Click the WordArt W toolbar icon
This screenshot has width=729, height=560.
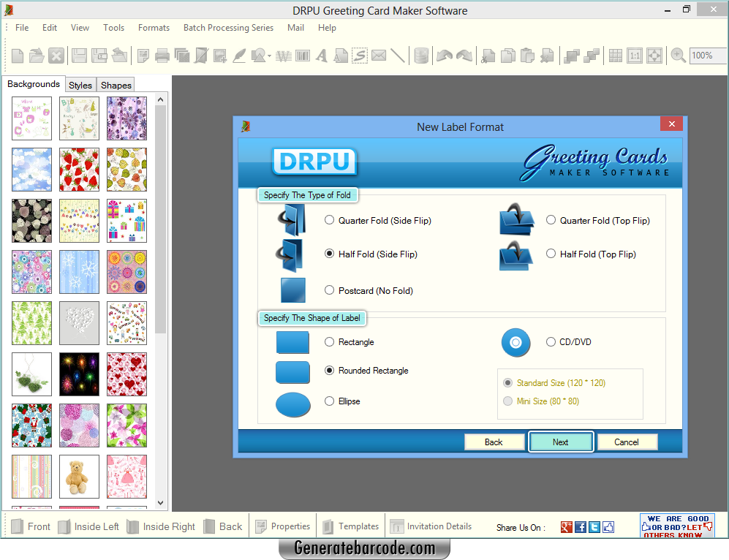click(283, 56)
